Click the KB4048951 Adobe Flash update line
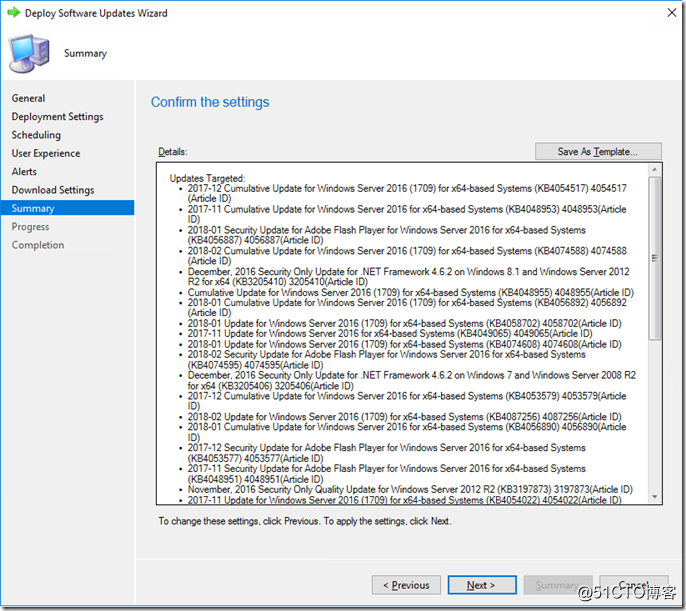Image resolution: width=686 pixels, height=611 pixels. point(387,474)
